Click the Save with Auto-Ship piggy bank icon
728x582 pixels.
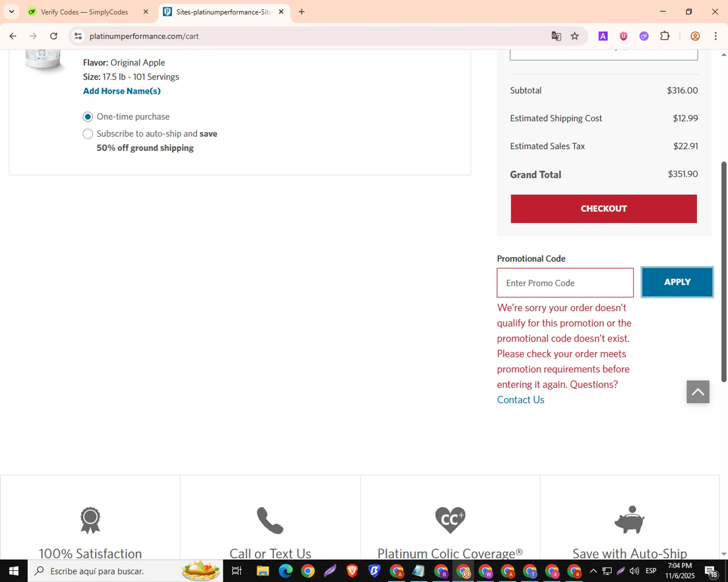pyautogui.click(x=629, y=519)
